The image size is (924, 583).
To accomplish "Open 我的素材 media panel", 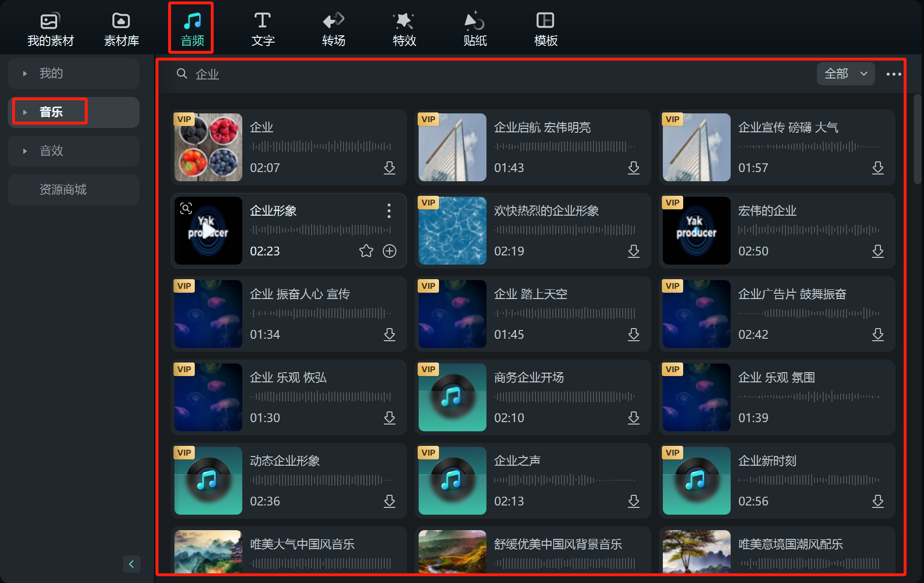I will pos(50,28).
